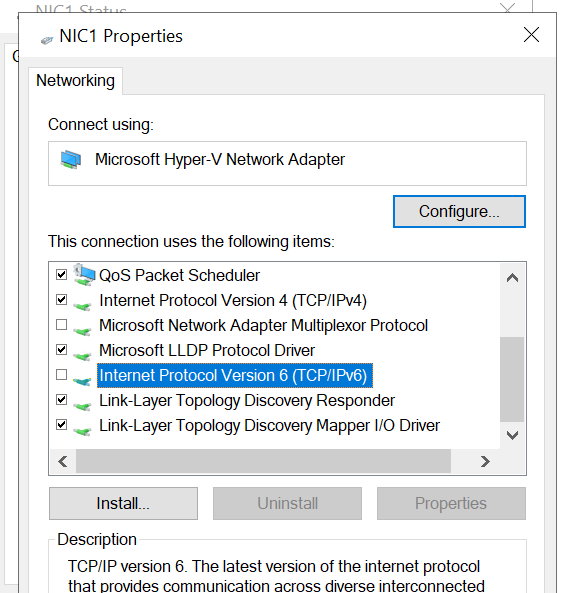Click the Link-Layer Topology Discovery Responder icon

click(82, 405)
